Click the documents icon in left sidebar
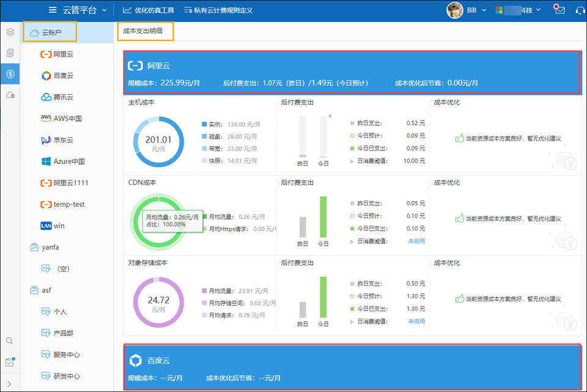This screenshot has width=587, height=392. [10, 53]
